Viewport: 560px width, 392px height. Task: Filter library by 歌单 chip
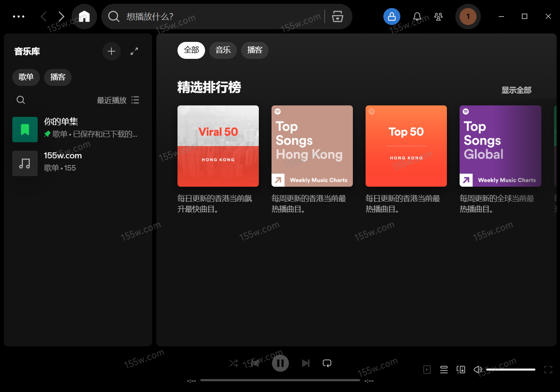pos(26,77)
